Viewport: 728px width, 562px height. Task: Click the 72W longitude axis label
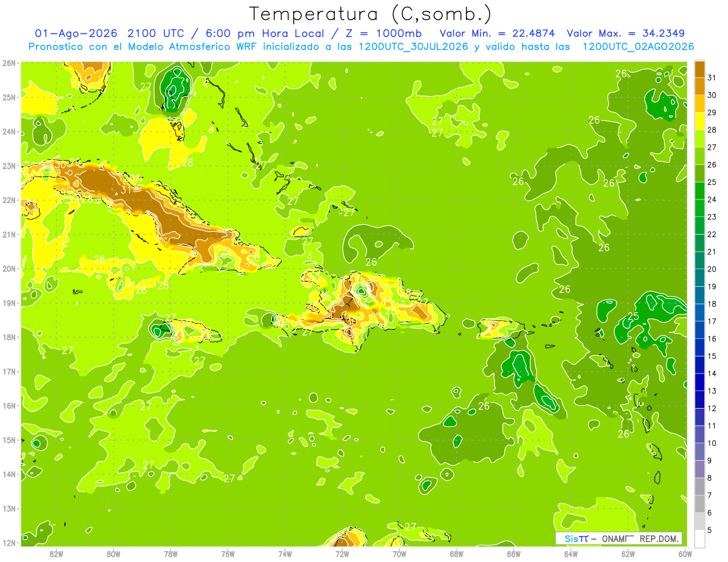click(342, 554)
